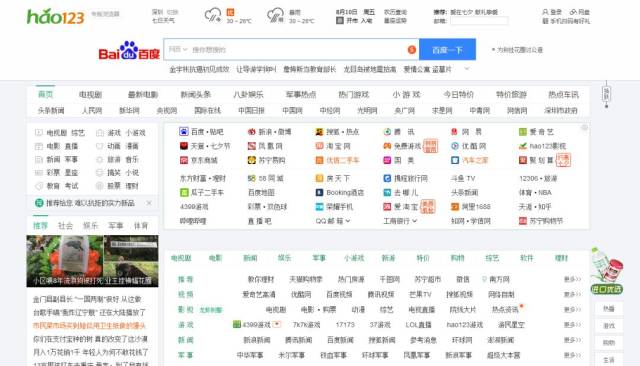
Task: Open the 聚划算 icon
Action: (522, 160)
